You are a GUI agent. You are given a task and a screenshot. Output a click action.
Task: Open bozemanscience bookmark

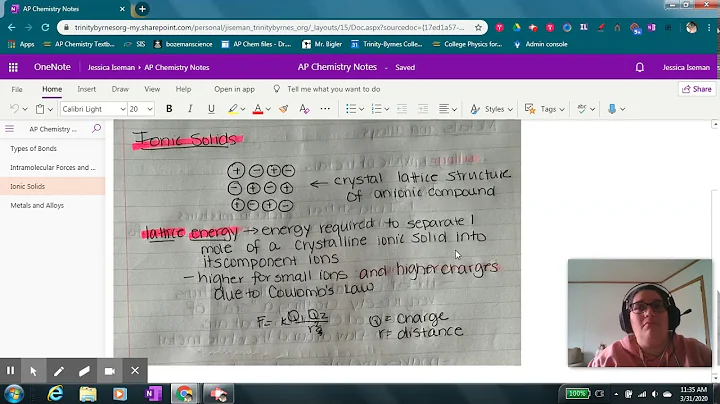[183, 44]
